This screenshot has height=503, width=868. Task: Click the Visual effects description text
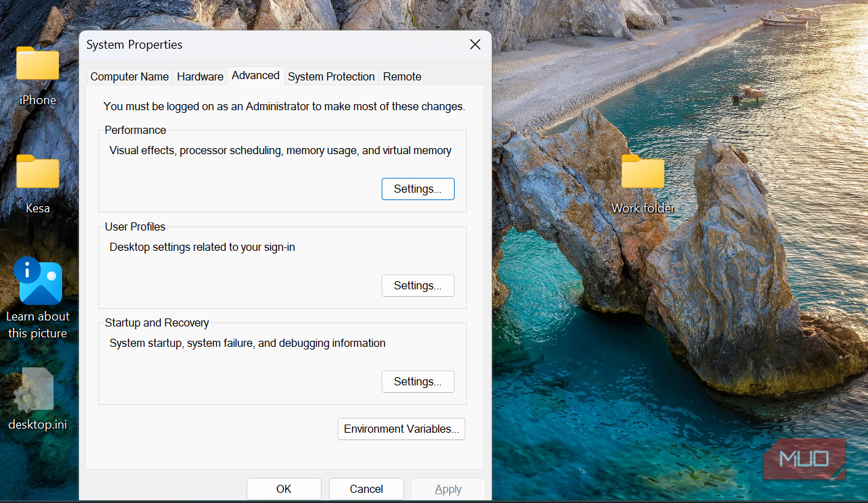pos(280,151)
